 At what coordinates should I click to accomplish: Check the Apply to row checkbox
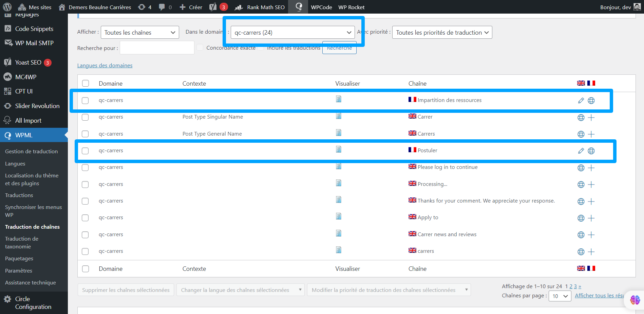coord(85,218)
